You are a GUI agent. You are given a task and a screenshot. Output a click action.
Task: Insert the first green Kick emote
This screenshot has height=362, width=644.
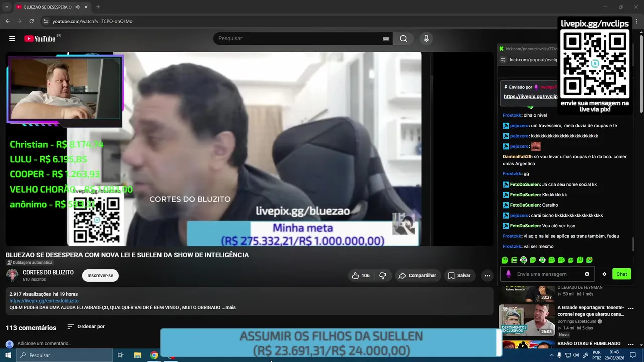click(505, 260)
